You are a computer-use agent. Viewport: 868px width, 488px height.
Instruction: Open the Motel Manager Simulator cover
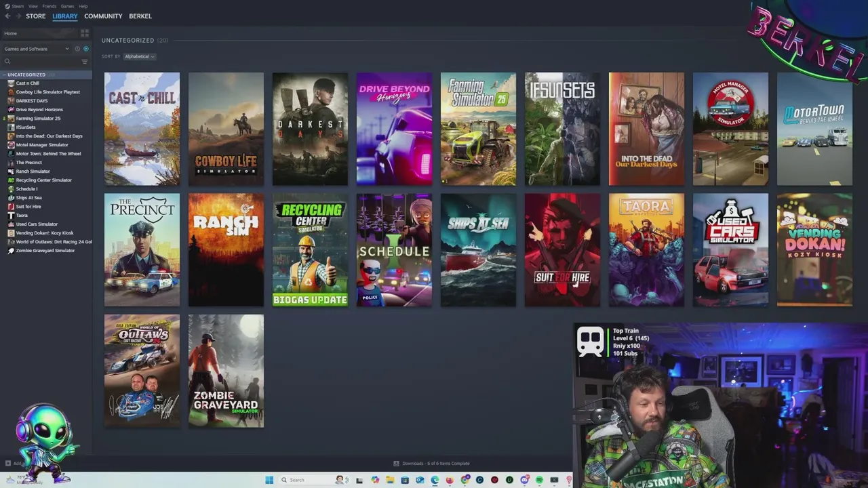(x=730, y=129)
